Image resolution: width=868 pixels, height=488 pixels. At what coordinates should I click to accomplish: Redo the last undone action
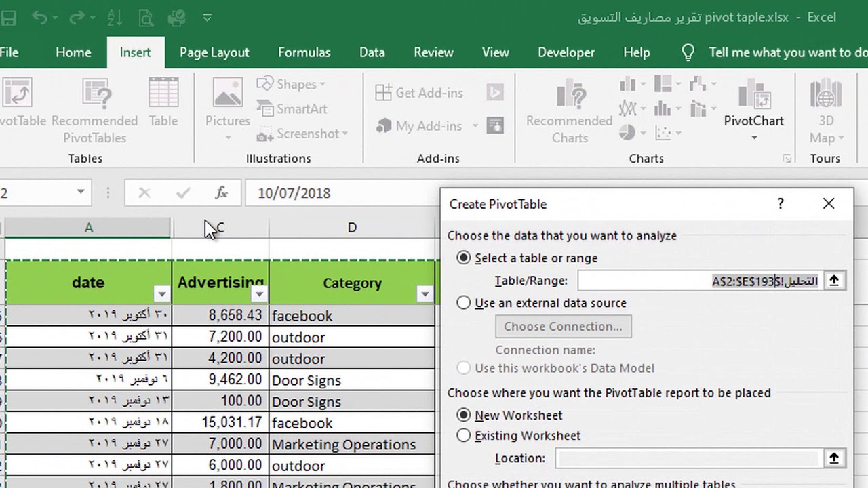tap(78, 18)
